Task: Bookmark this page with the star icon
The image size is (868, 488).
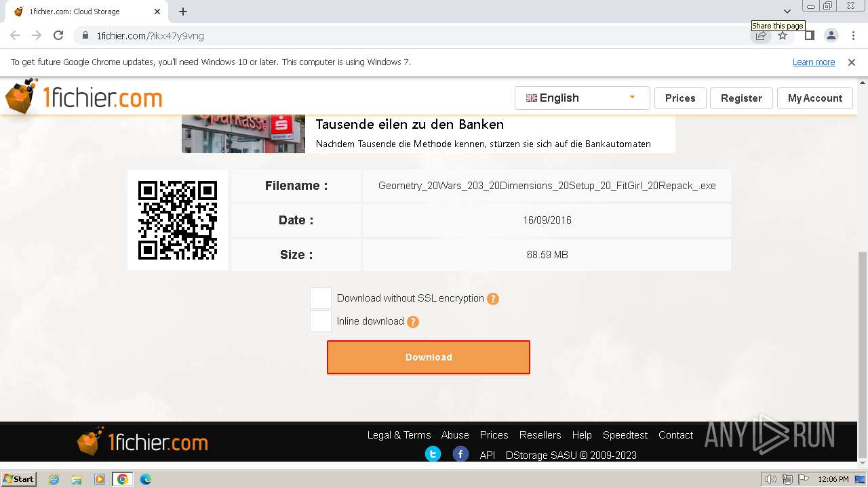Action: coord(783,35)
